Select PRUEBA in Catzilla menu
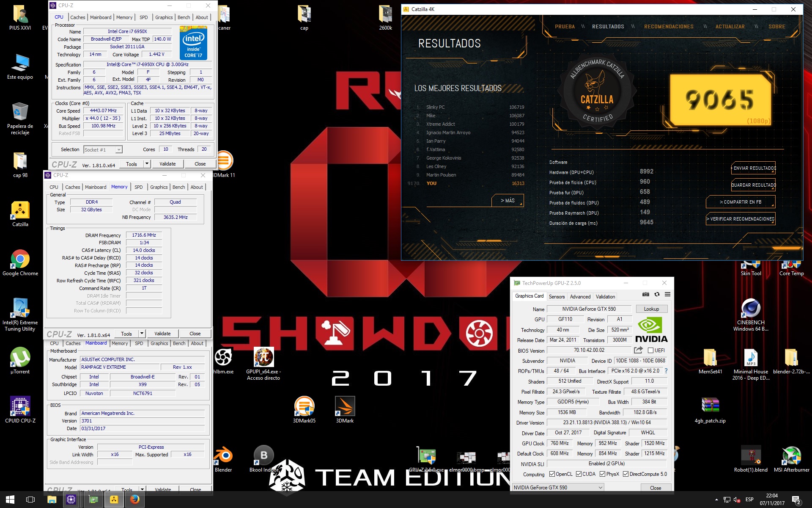 tap(565, 27)
